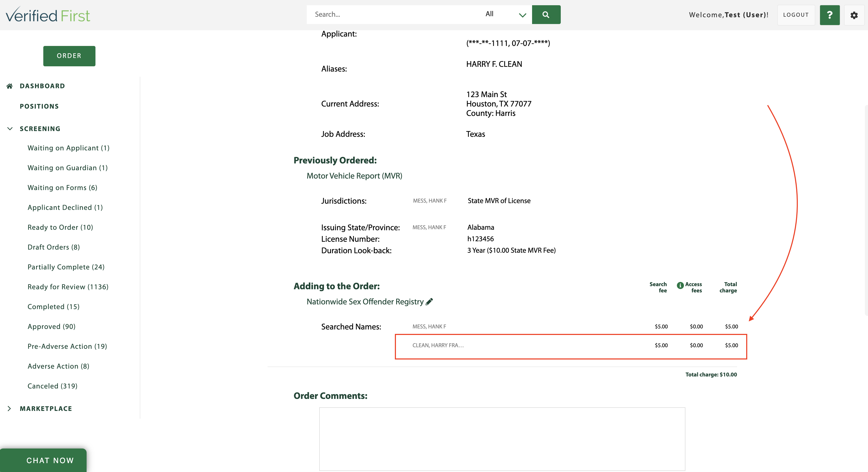Click the CLEAN, HARRY FRA... searched name
The width and height of the screenshot is (868, 472).
[438, 345]
